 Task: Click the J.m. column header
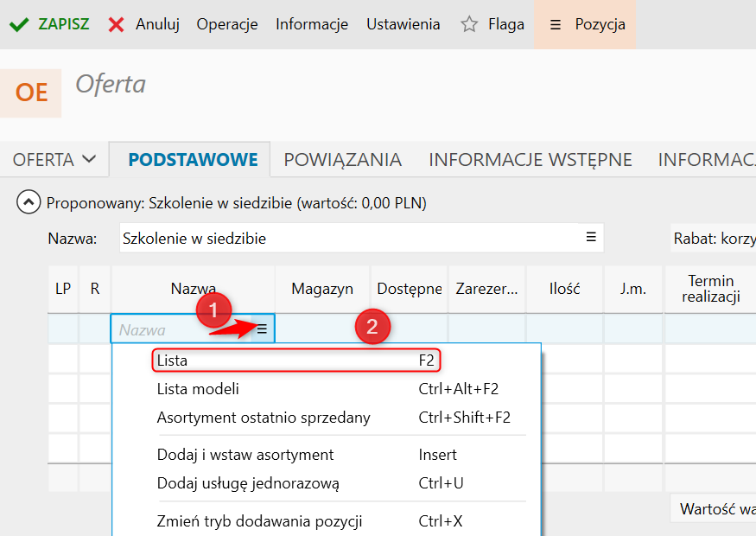pos(633,289)
